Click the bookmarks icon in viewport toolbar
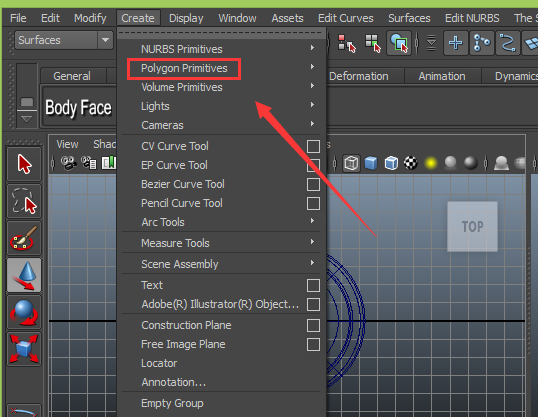Viewport: 538px width, 417px height. coord(108,163)
